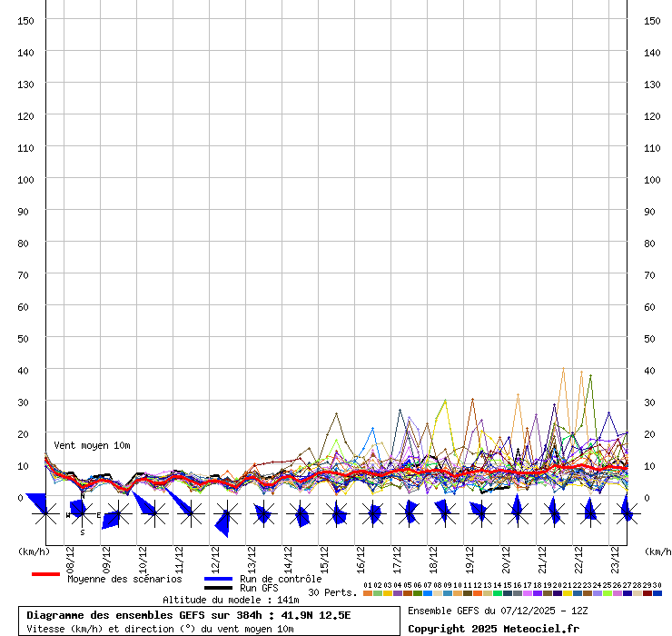
Task: Click the Copyright 2025 Meteociel.fr text
Action: 493,629
